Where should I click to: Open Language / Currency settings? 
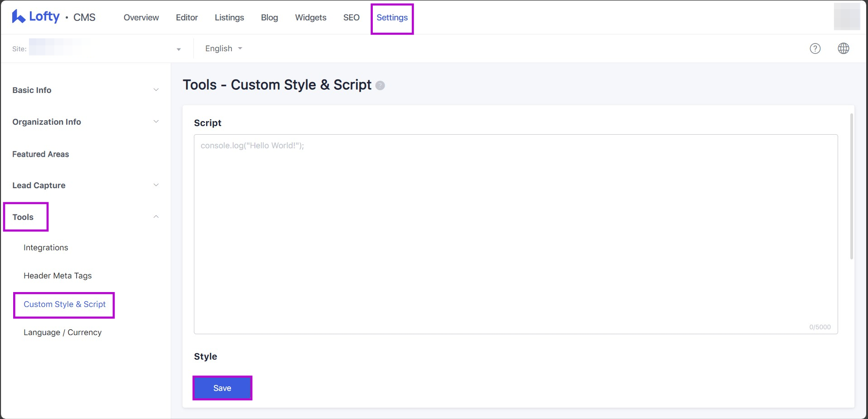click(x=63, y=332)
